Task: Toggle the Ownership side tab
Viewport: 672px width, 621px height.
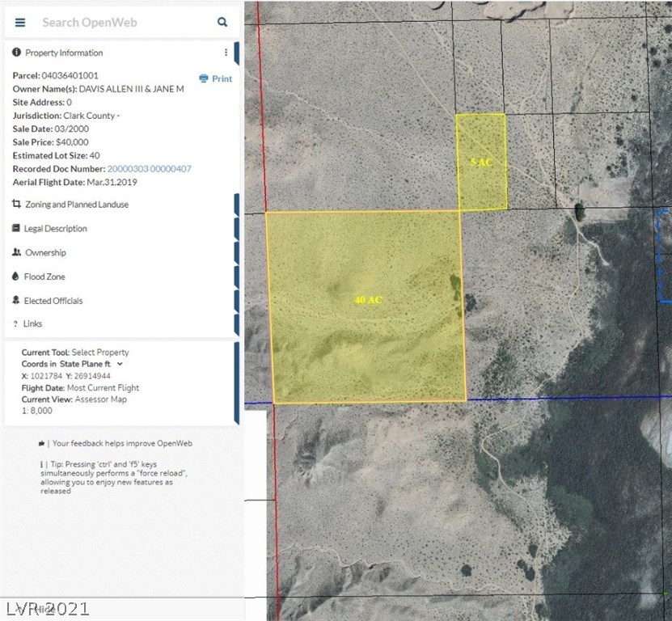Action: point(236,252)
